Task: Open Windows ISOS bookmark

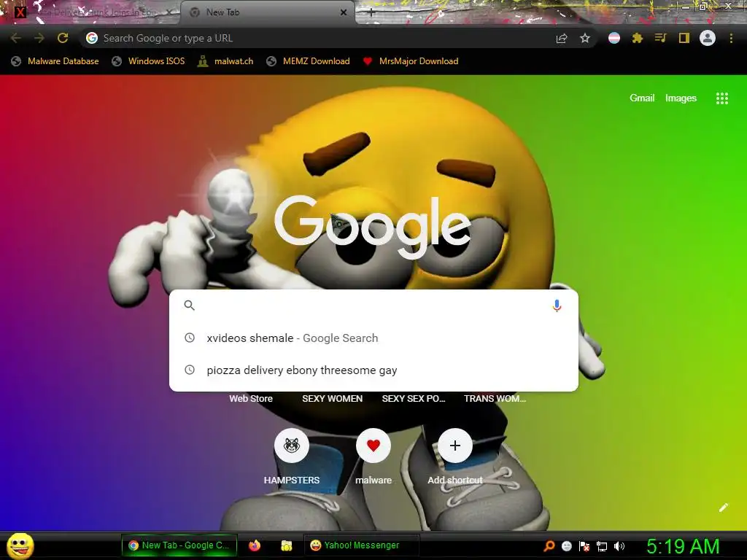Action: (x=148, y=61)
